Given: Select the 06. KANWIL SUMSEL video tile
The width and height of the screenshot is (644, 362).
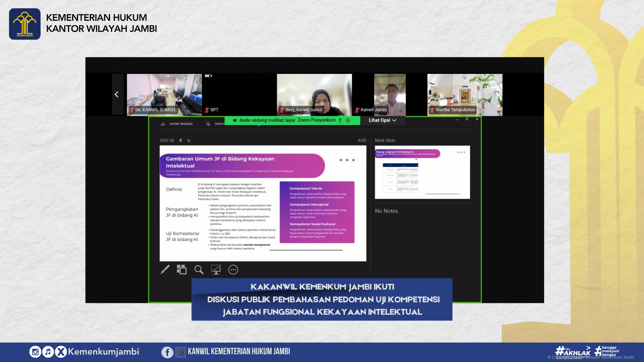Looking at the screenshot, I should (164, 95).
